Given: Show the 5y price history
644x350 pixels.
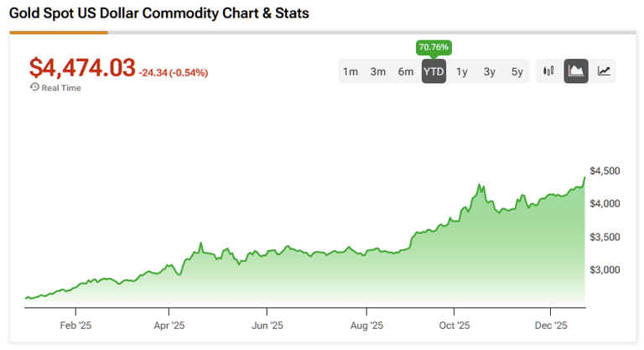Looking at the screenshot, I should point(517,71).
